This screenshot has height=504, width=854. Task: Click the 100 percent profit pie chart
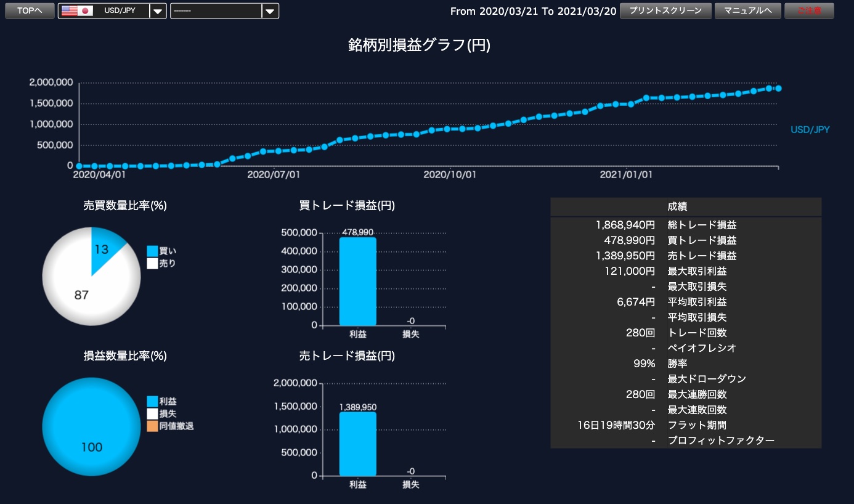click(x=92, y=427)
